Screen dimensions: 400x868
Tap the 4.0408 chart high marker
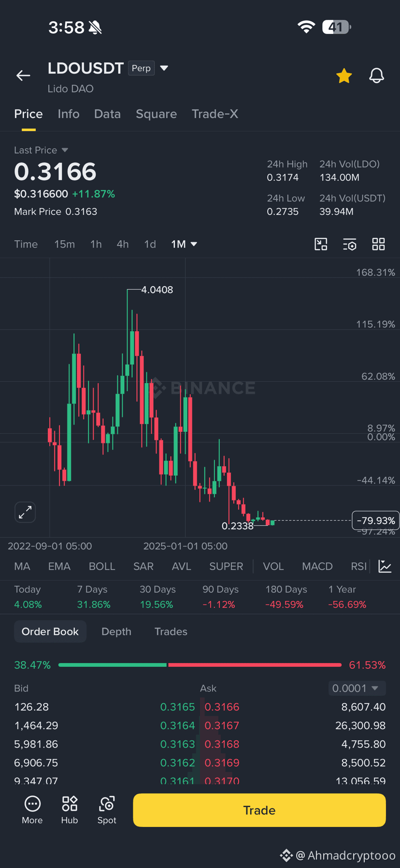pyautogui.click(x=157, y=290)
